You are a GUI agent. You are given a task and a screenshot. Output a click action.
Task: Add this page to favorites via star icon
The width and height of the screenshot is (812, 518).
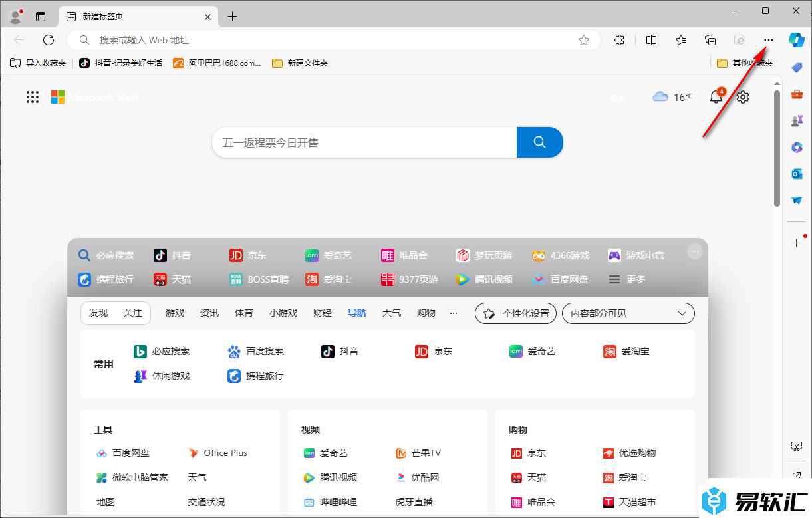click(584, 40)
